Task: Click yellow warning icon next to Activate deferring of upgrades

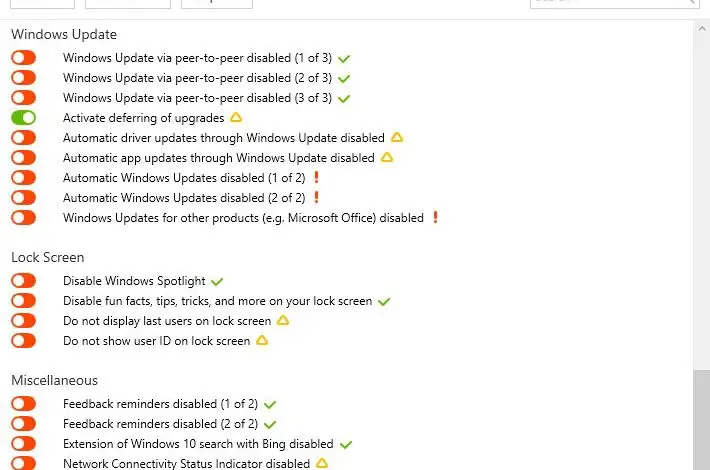Action: (237, 118)
